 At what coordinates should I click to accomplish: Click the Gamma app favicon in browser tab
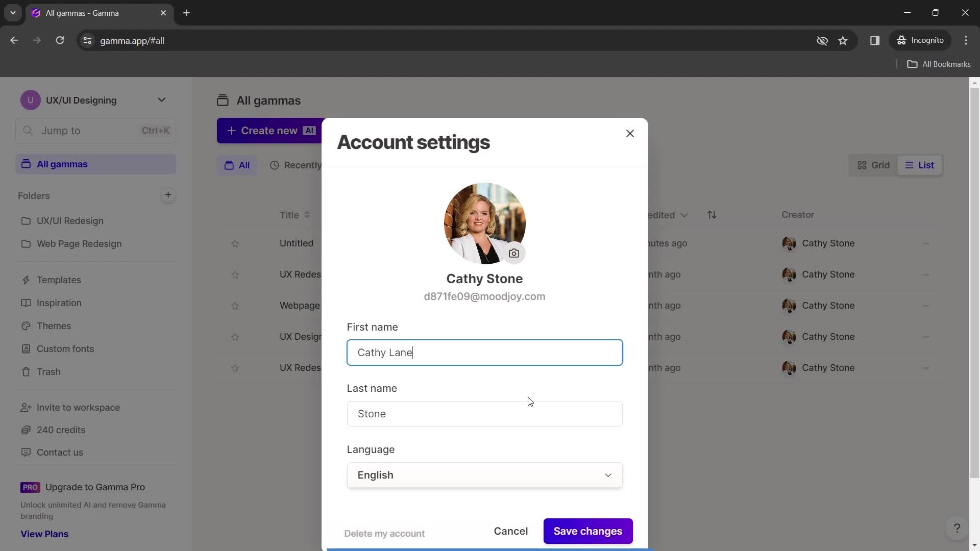coord(36,13)
